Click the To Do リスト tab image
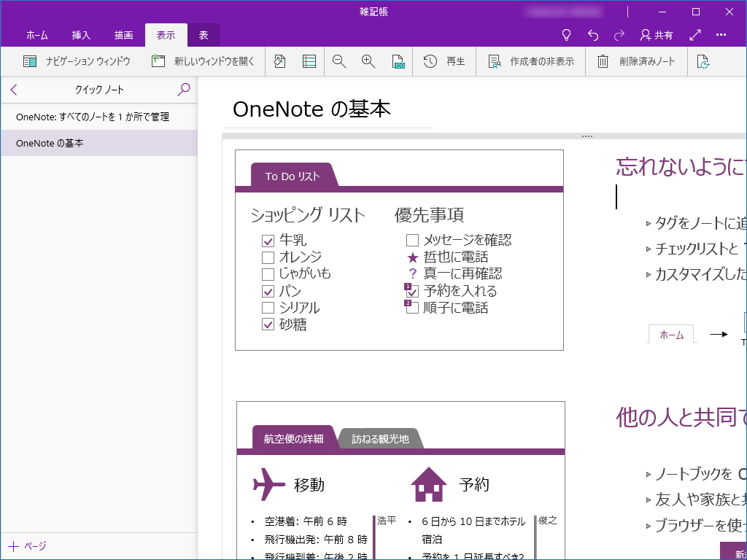The width and height of the screenshot is (747, 560). [294, 176]
